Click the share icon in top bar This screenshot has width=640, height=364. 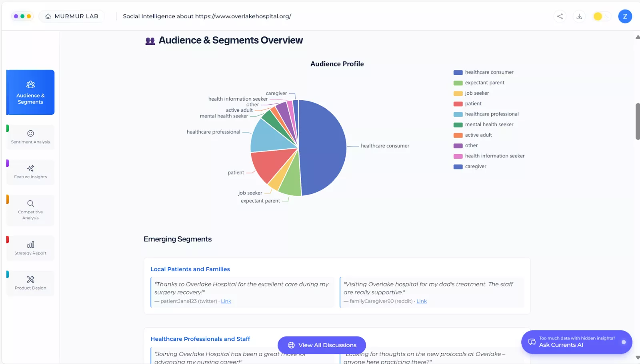click(560, 16)
